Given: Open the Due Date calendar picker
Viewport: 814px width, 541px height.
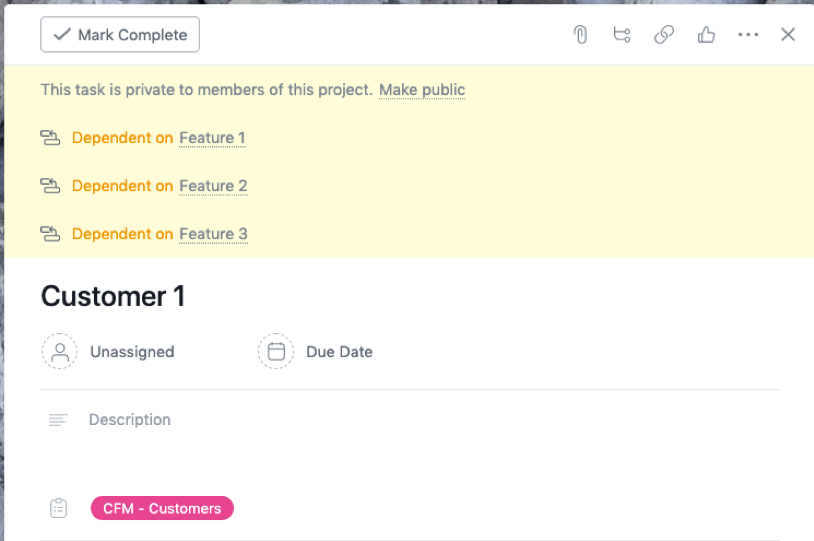Looking at the screenshot, I should pyautogui.click(x=276, y=352).
